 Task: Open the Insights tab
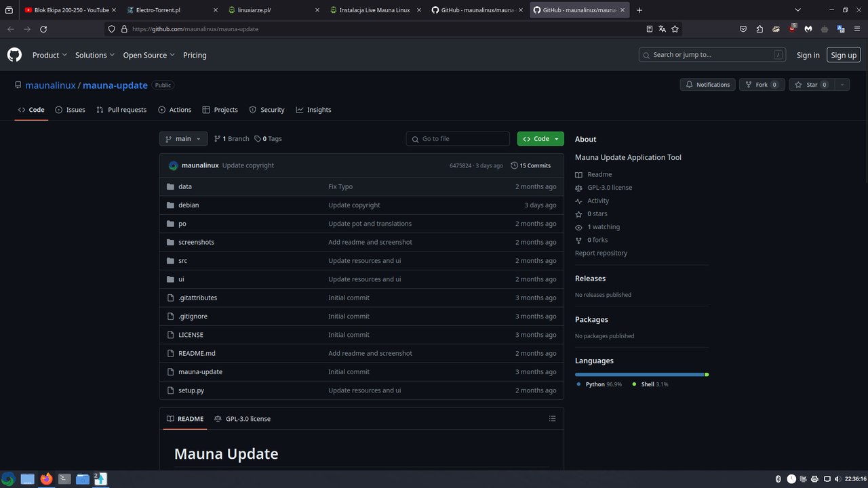tap(313, 110)
